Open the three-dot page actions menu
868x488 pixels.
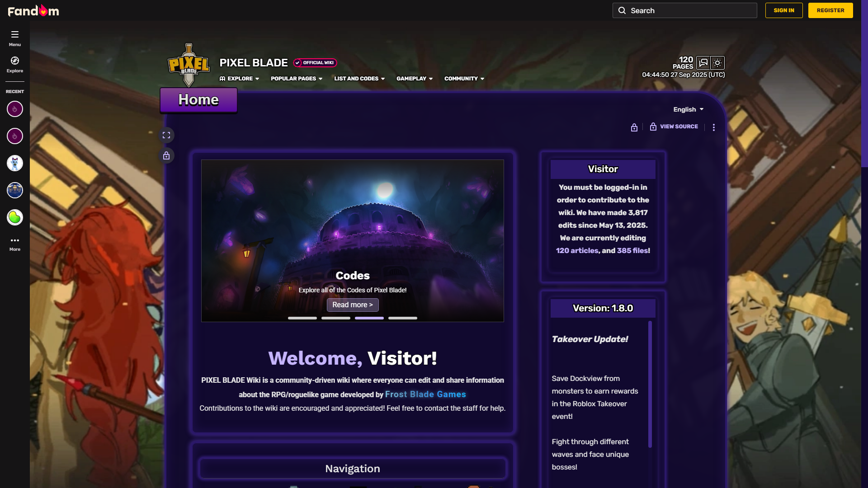pyautogui.click(x=714, y=127)
